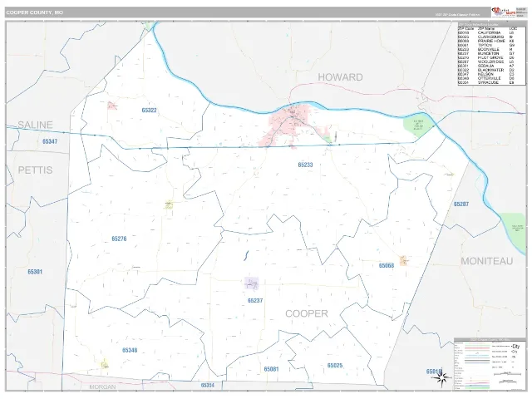Viewport: 532px width, 399px height.
Task: Click the pink Boonville city area
Action: pos(287,126)
